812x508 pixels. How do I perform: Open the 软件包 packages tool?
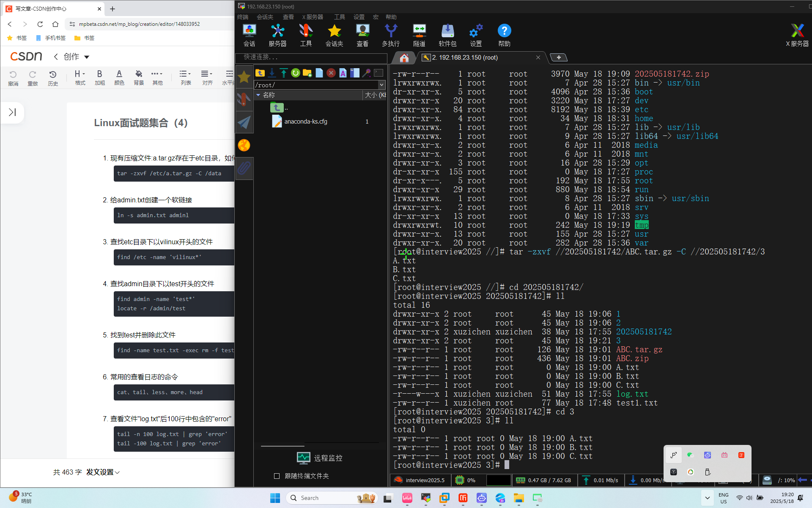tap(447, 35)
